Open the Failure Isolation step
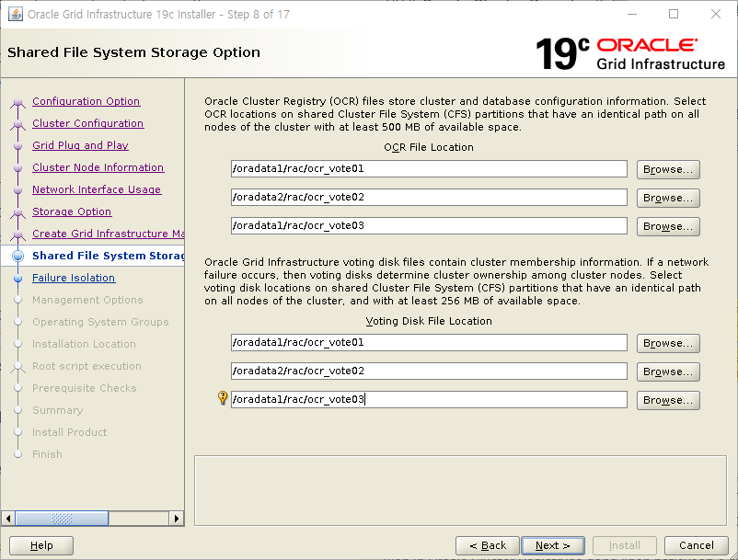The height and width of the screenshot is (560, 738). [74, 278]
